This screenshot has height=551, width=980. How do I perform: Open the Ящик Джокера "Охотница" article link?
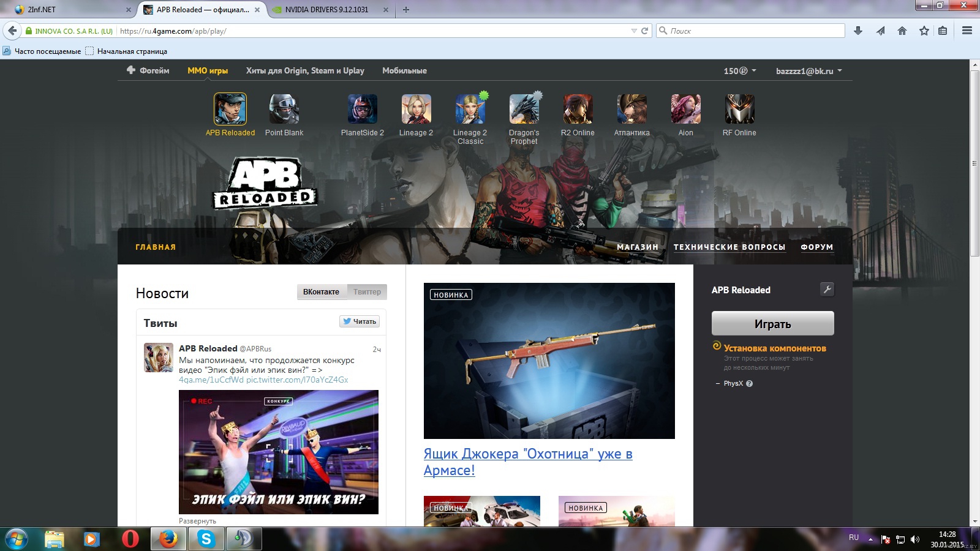point(528,462)
